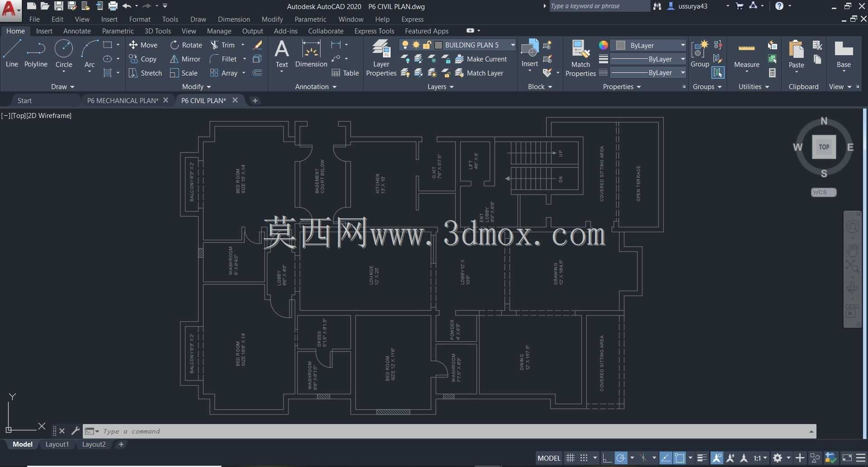Click the Group tool
The width and height of the screenshot is (868, 467).
[x=699, y=53]
